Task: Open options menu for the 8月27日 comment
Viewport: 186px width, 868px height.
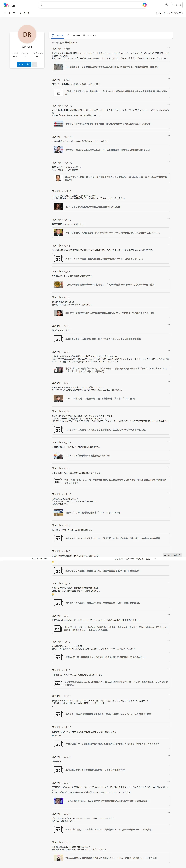Action: click(x=168, y=381)
